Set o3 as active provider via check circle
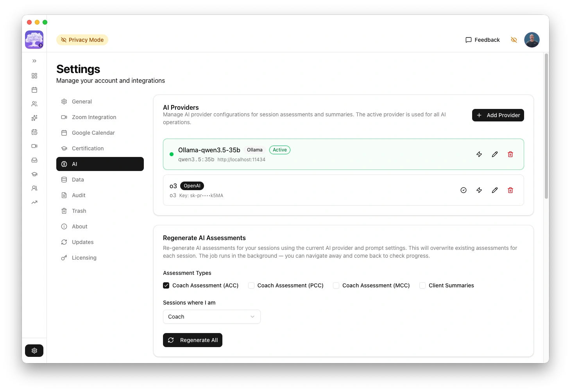Image resolution: width=571 pixels, height=392 pixels. (464, 190)
